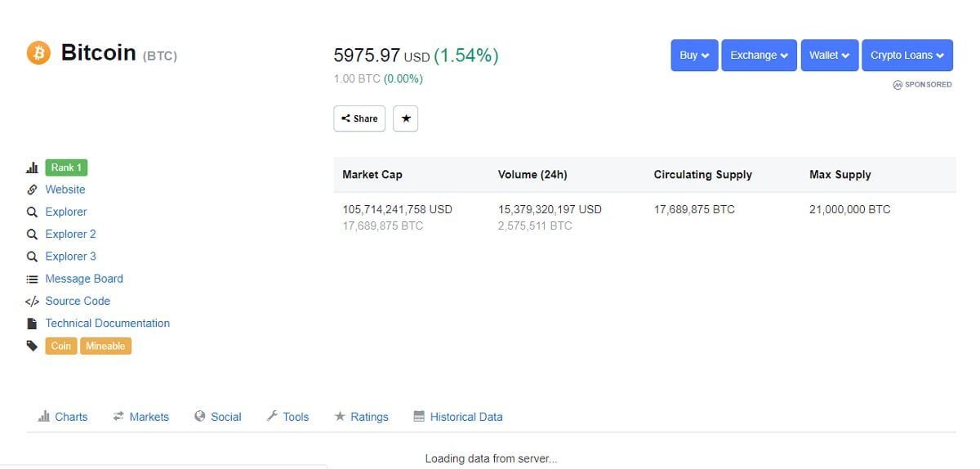Click the Technical Documentation file icon
Viewport: 980px width, 469px height.
tap(32, 324)
